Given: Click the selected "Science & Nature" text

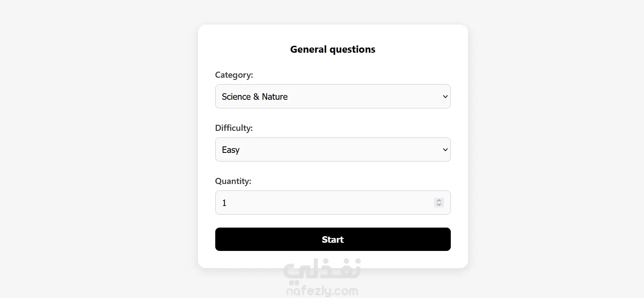Looking at the screenshot, I should click(x=255, y=97).
